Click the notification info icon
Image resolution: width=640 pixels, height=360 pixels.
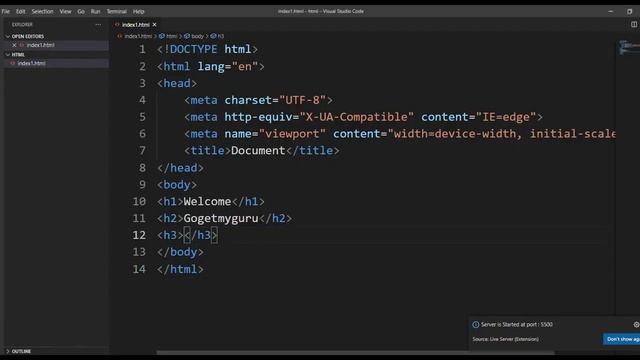point(476,324)
